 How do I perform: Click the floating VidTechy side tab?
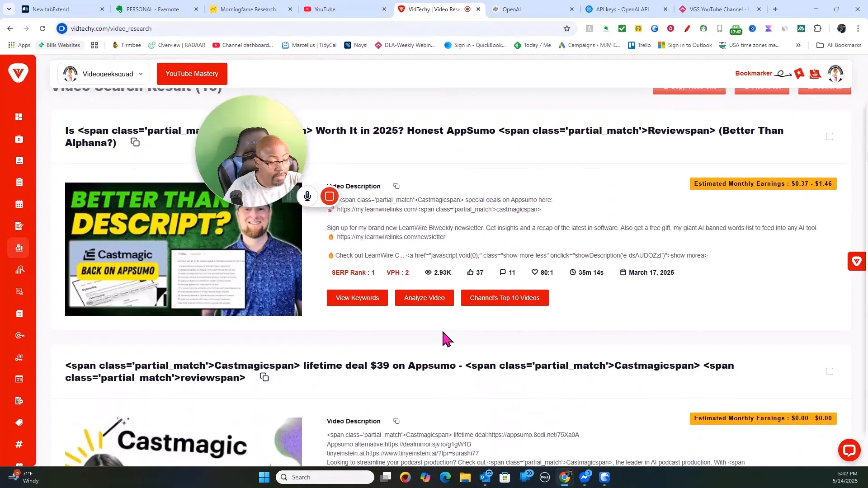point(856,261)
